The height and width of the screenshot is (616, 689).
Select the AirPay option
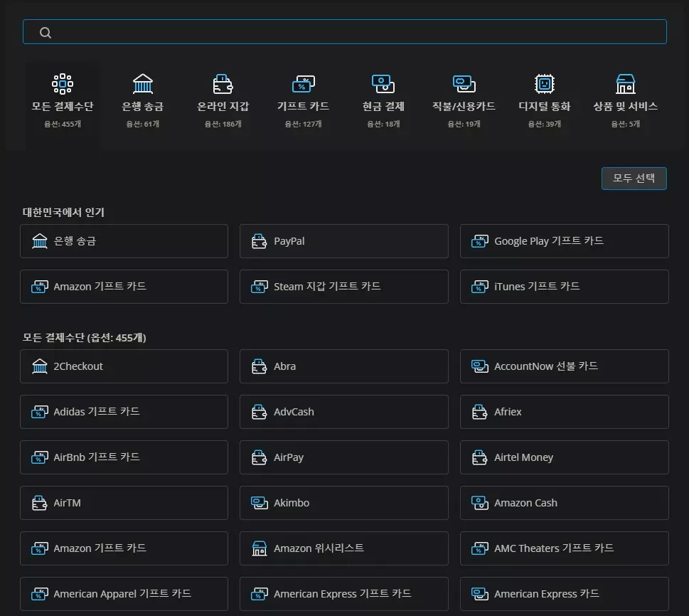(344, 457)
